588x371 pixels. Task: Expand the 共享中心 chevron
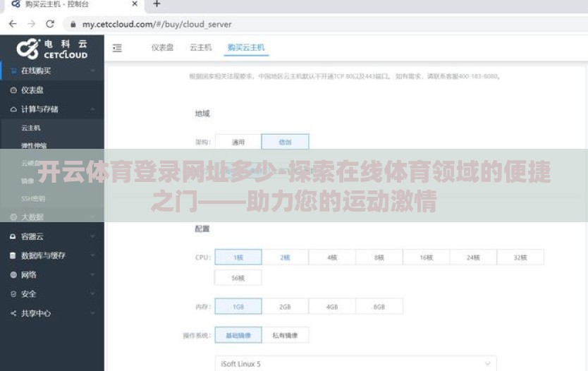point(92,313)
